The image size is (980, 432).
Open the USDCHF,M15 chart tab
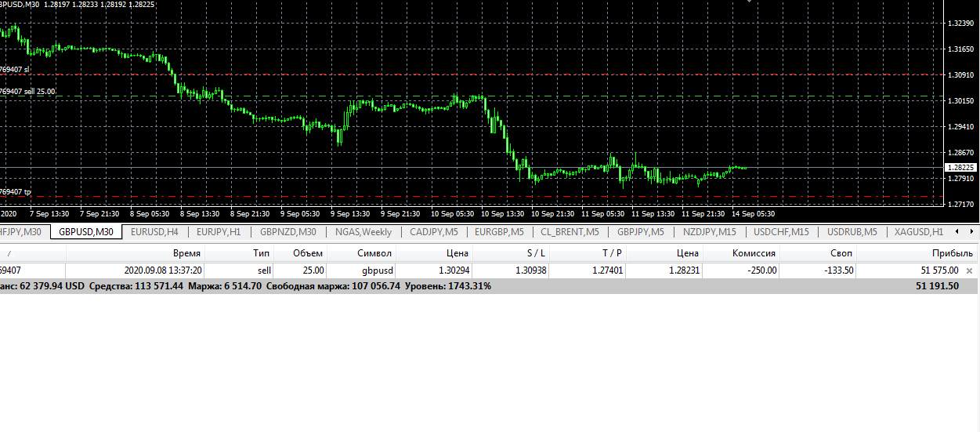781,232
